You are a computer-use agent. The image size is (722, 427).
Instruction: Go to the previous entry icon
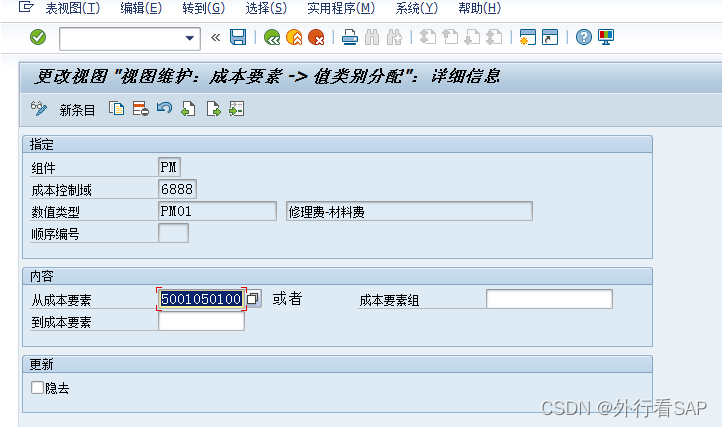pyautogui.click(x=188, y=109)
